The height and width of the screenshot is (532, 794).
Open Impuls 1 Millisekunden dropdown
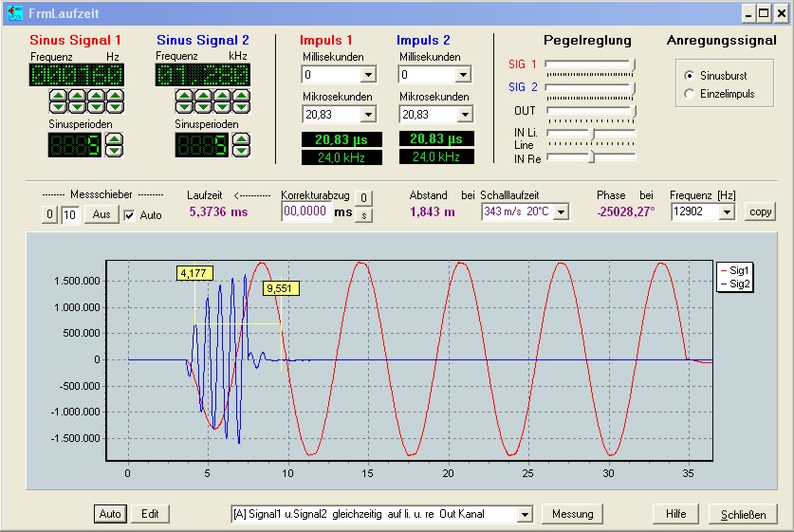[x=369, y=75]
